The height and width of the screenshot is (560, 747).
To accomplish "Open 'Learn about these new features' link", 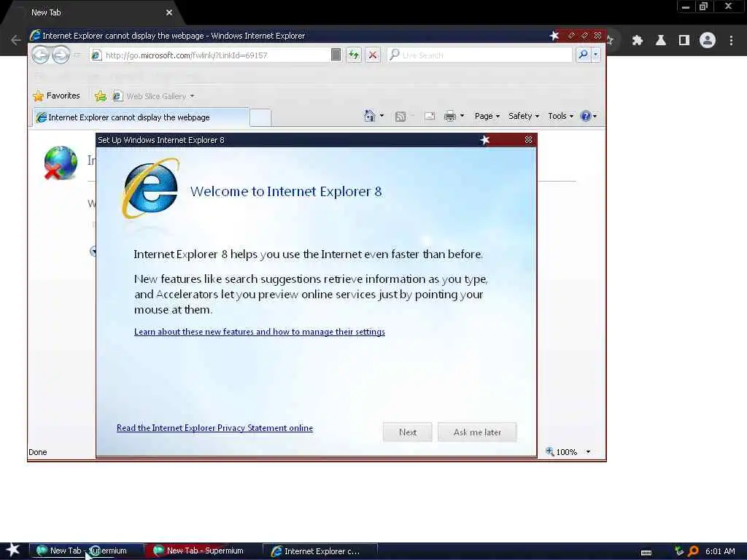I will coord(260,332).
